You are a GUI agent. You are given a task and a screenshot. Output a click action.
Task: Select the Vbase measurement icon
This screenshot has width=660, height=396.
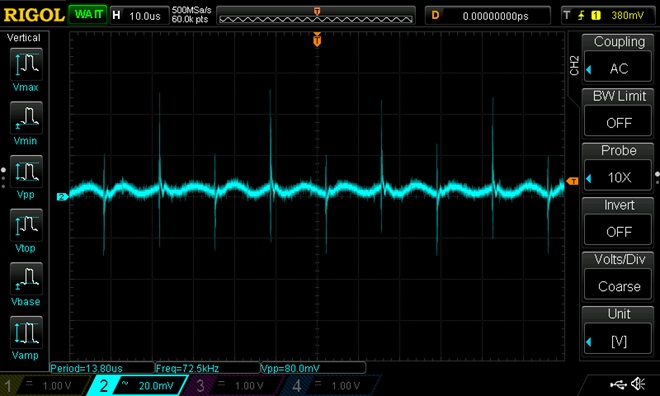point(26,278)
